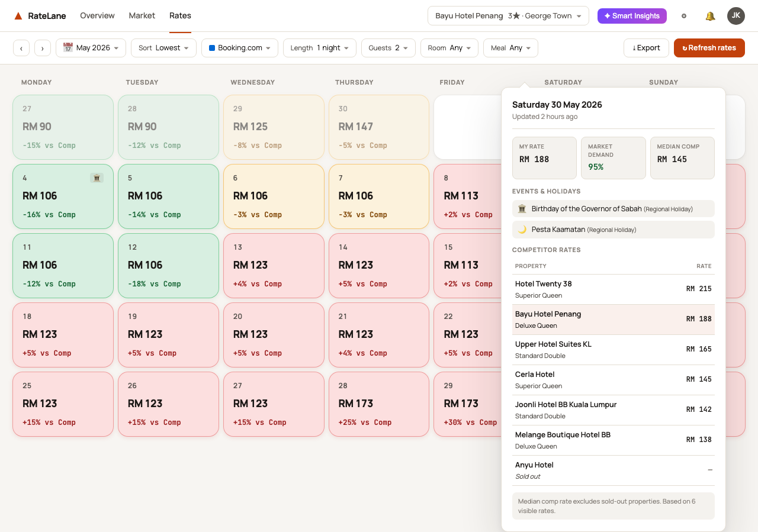Click the Birthday of the Governor of Sabah event

pos(614,209)
